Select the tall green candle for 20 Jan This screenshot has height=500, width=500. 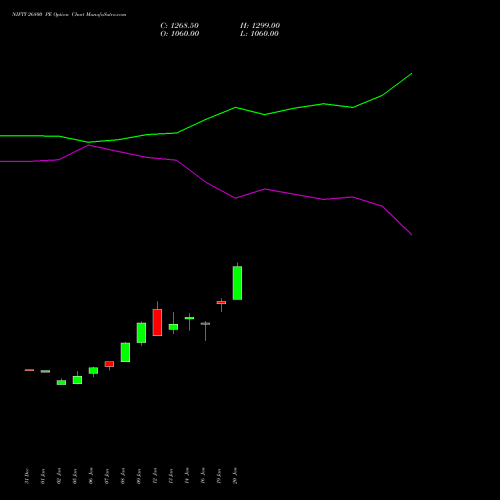[237, 283]
